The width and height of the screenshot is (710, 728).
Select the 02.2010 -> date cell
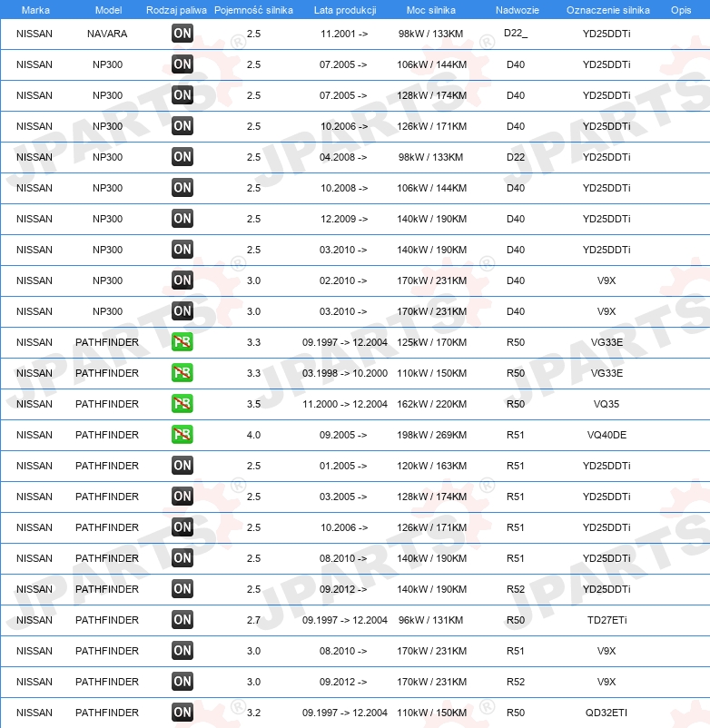(x=343, y=280)
